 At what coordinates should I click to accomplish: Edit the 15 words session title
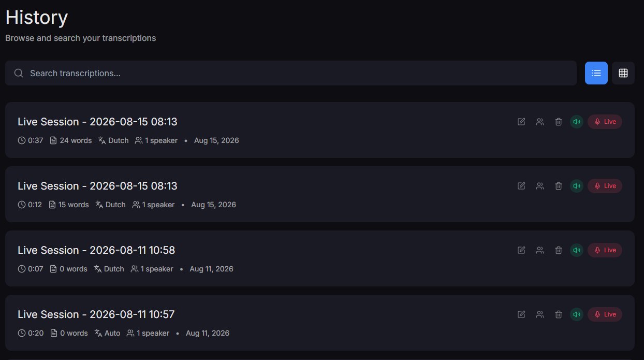coord(521,186)
